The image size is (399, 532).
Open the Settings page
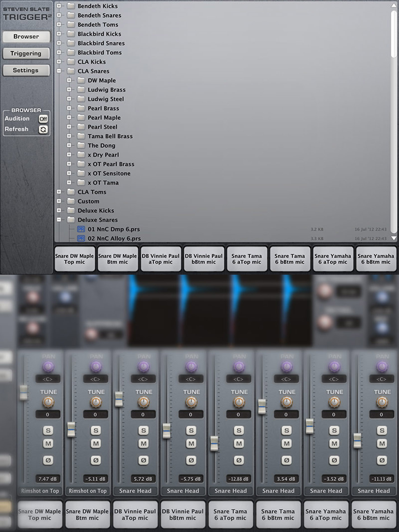pos(26,70)
